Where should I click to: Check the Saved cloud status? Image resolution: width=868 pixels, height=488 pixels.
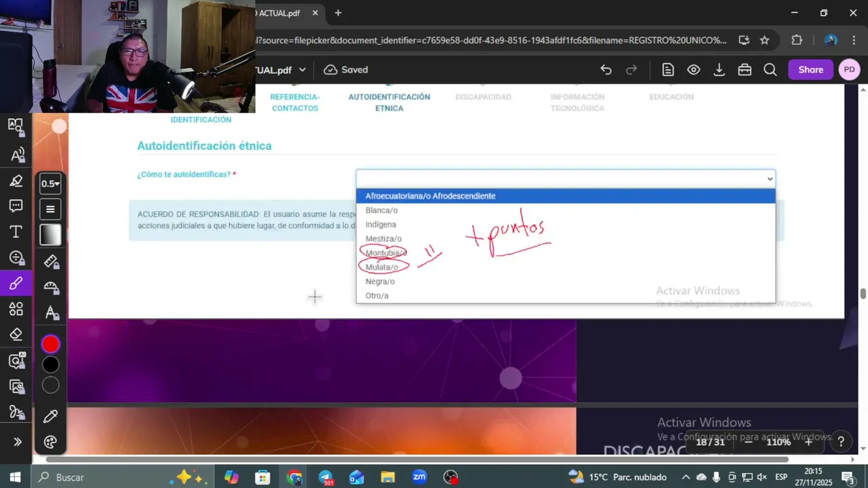tap(346, 70)
